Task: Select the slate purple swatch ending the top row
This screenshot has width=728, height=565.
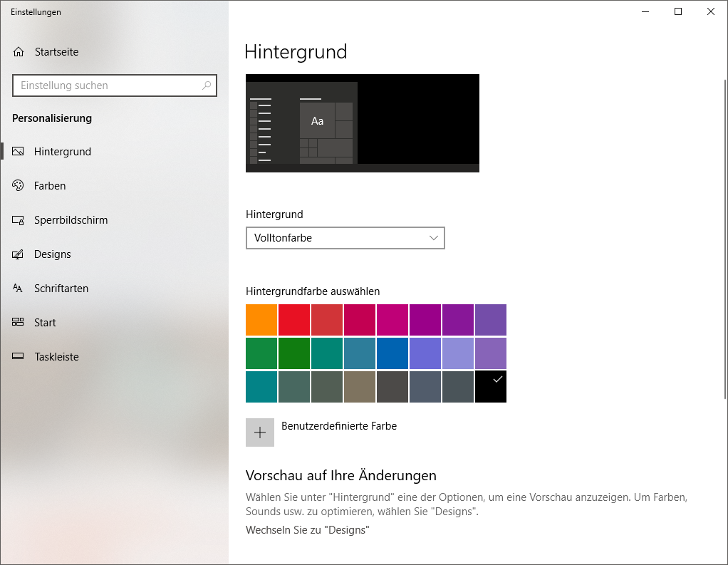Action: [x=491, y=320]
